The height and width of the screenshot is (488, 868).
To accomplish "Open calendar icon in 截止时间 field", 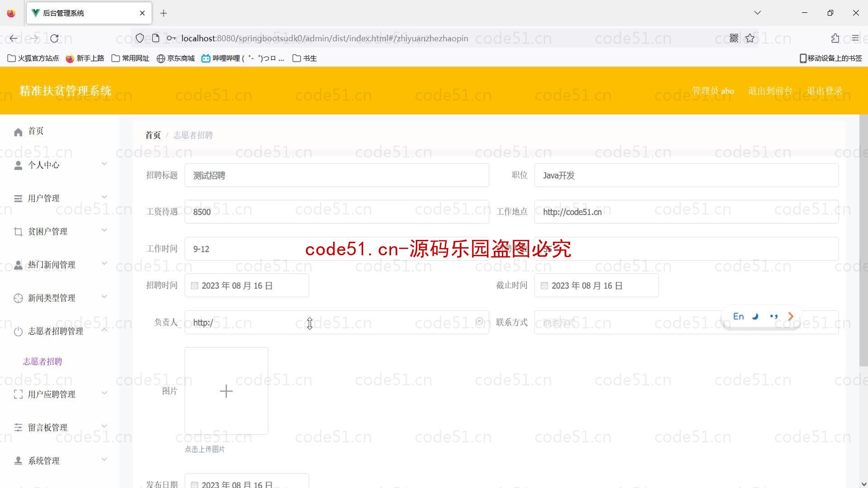I will click(x=544, y=286).
